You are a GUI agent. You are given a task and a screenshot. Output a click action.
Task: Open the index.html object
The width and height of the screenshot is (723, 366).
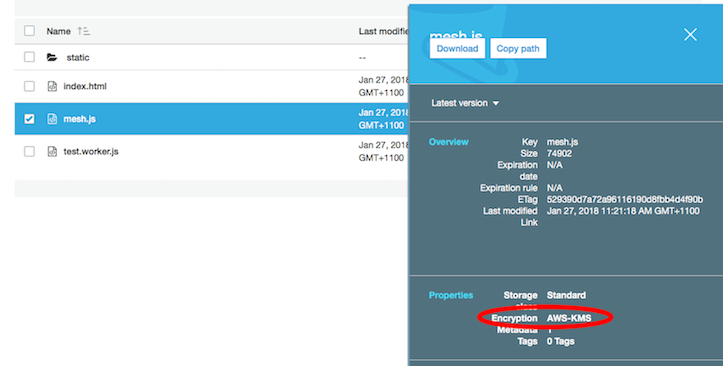point(85,86)
